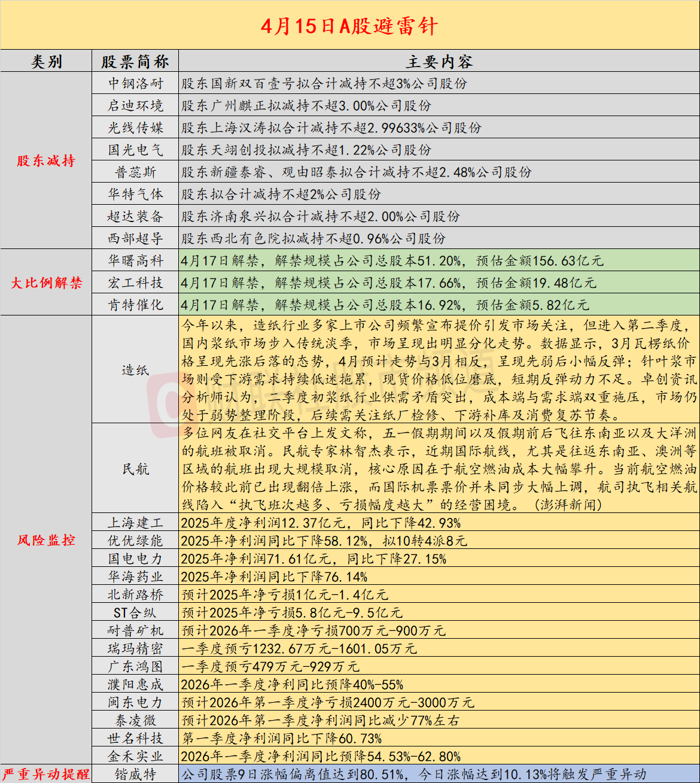Click the 主要内容 column header
Viewport: 700px width, 783px height.
click(x=439, y=60)
